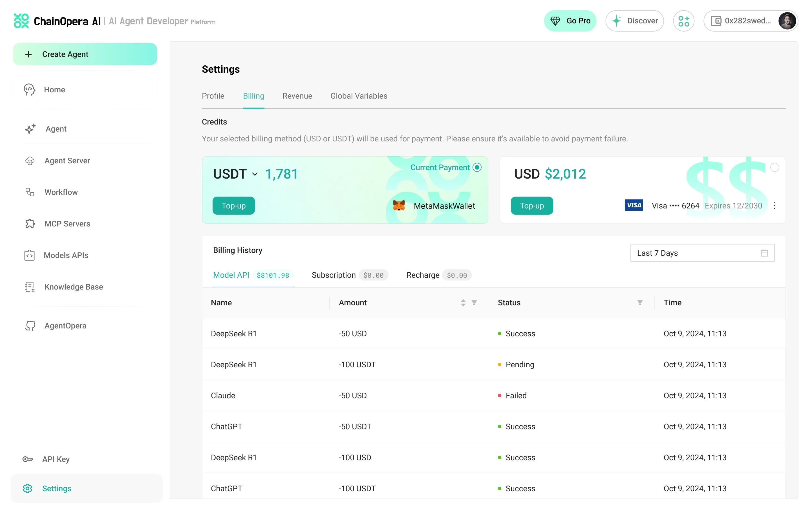
Task: Click the API Key key icon
Action: point(28,459)
